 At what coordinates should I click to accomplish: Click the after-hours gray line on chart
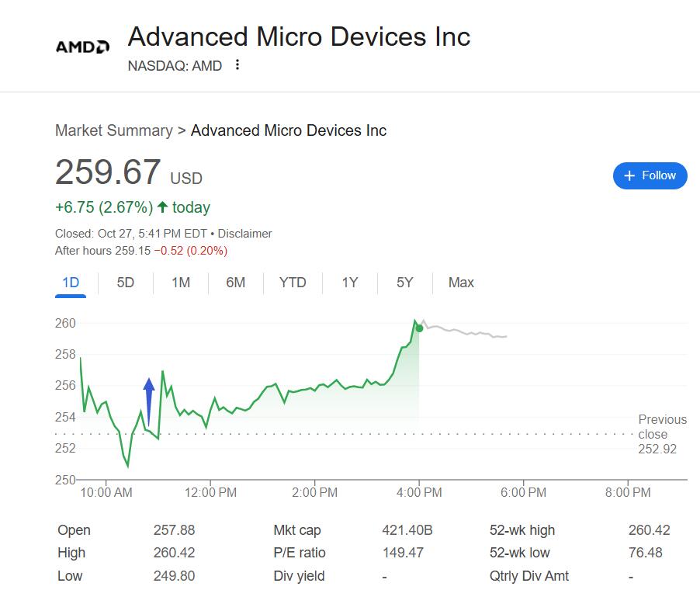click(466, 332)
